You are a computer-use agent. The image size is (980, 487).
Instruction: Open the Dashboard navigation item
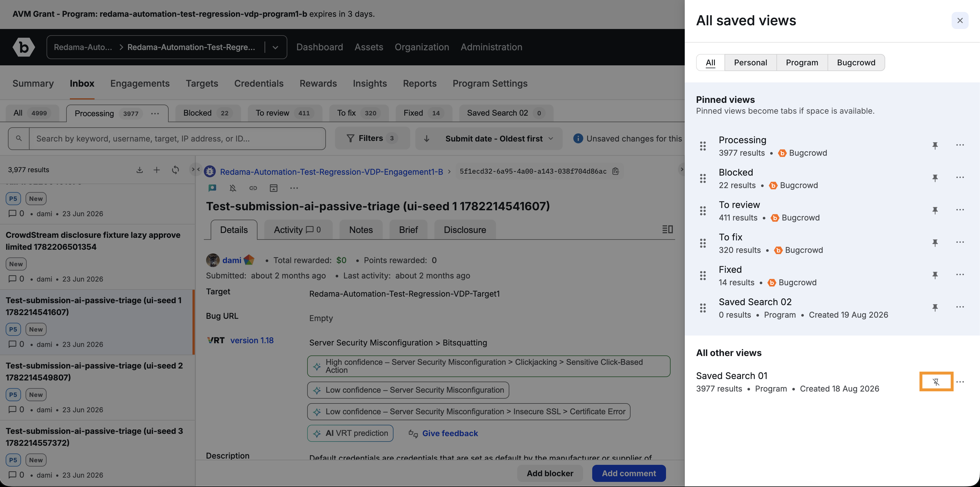point(320,47)
